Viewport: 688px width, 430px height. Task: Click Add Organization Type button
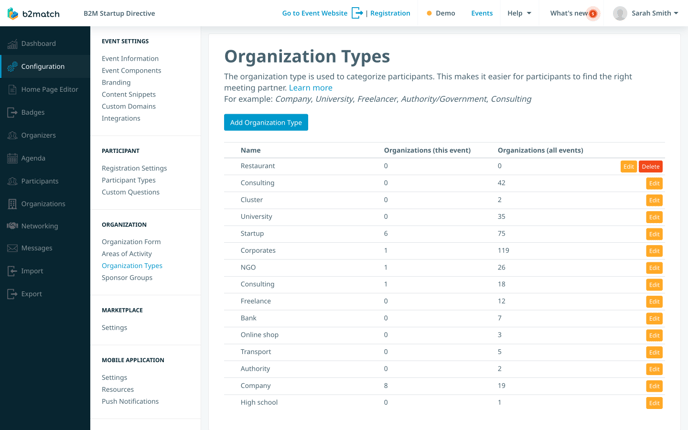pos(266,122)
